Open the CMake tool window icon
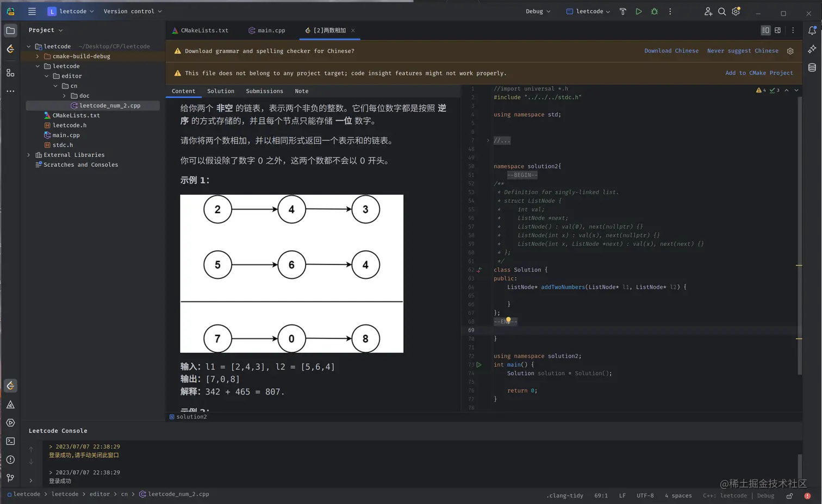Image resolution: width=822 pixels, height=504 pixels. (10, 405)
